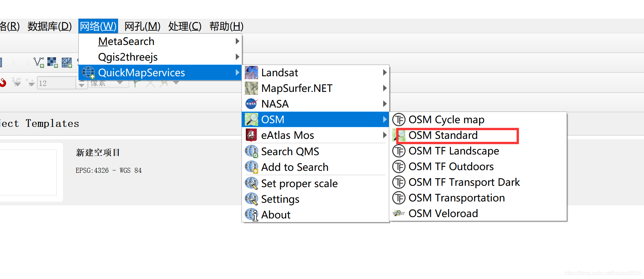Choose Set proper scale
The image size is (644, 279).
315,183
